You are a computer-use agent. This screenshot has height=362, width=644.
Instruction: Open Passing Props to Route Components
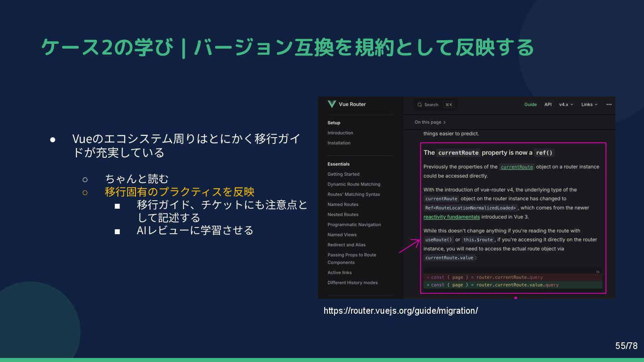point(352,259)
